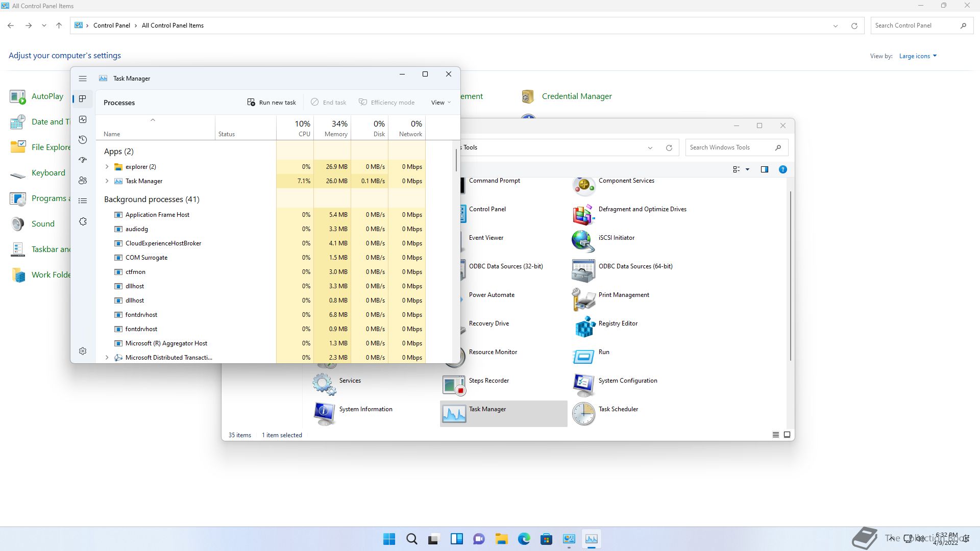
Task: Open Windows Tools help icon
Action: [x=783, y=169]
